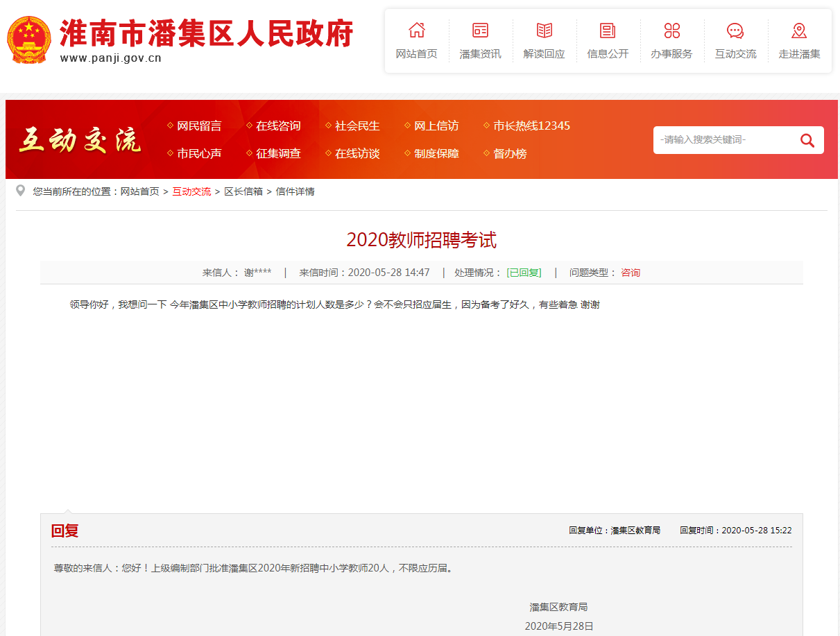Image resolution: width=840 pixels, height=636 pixels.
Task: Open 市长热线12345 link
Action: tap(531, 126)
